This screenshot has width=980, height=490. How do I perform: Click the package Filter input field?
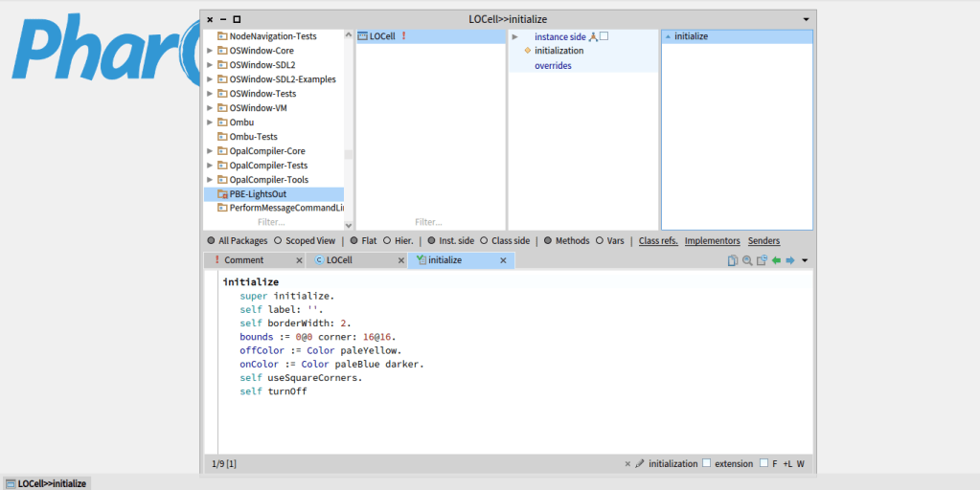click(271, 222)
